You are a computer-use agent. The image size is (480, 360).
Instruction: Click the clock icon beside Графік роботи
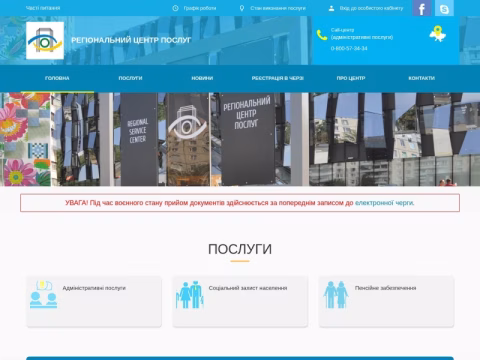coord(175,8)
